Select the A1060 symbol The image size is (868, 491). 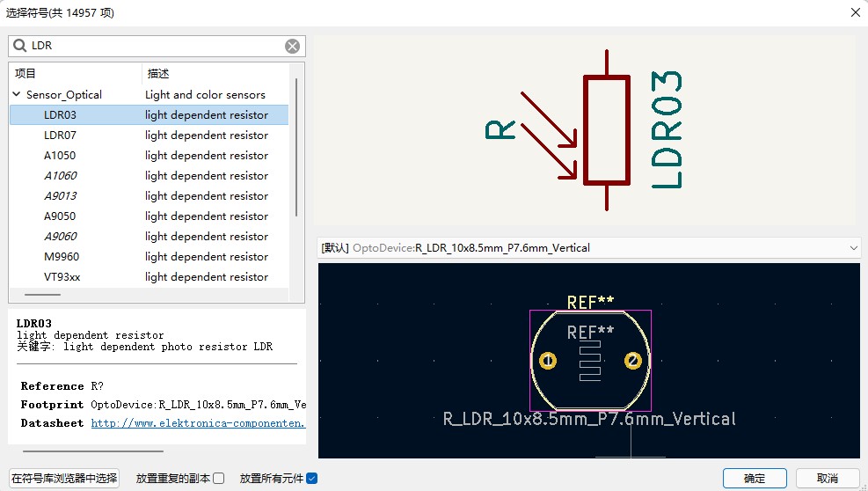click(149, 176)
